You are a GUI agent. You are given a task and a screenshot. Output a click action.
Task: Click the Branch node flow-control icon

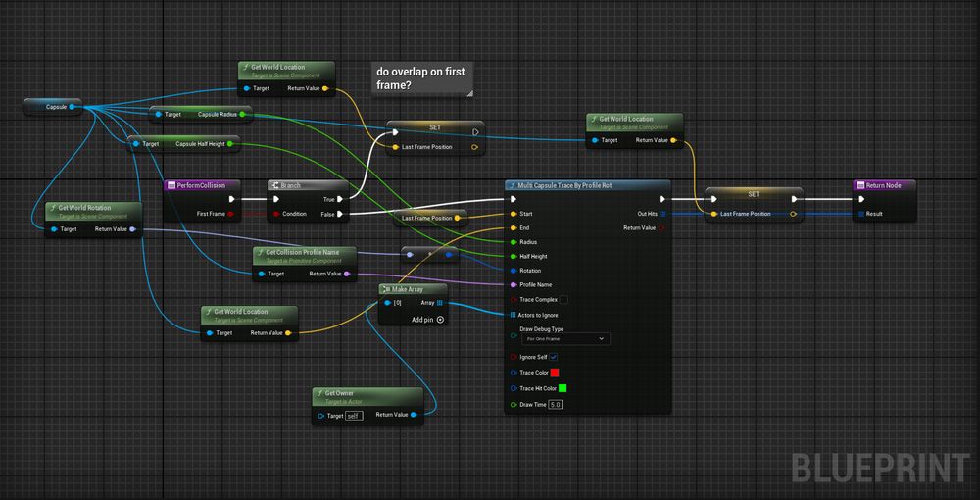(274, 185)
